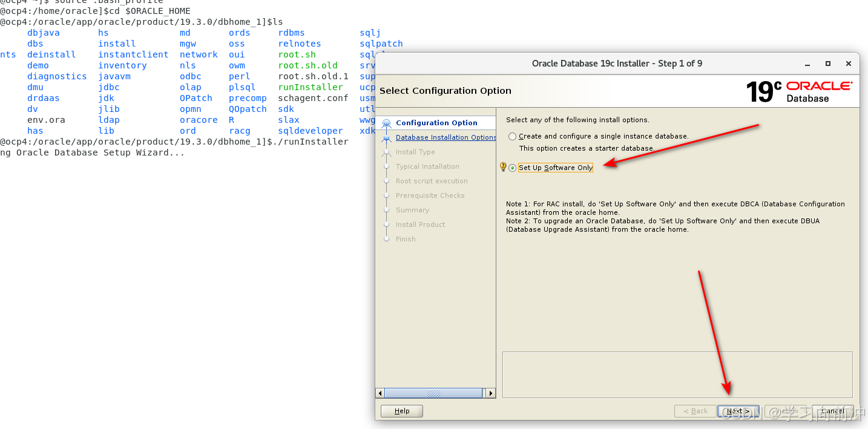Click the Install Type step label
This screenshot has width=868, height=429.
(414, 151)
